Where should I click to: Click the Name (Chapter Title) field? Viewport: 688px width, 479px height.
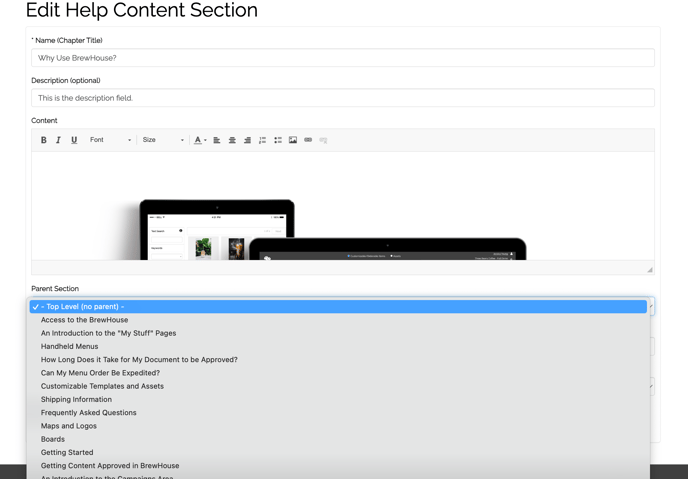[343, 58]
